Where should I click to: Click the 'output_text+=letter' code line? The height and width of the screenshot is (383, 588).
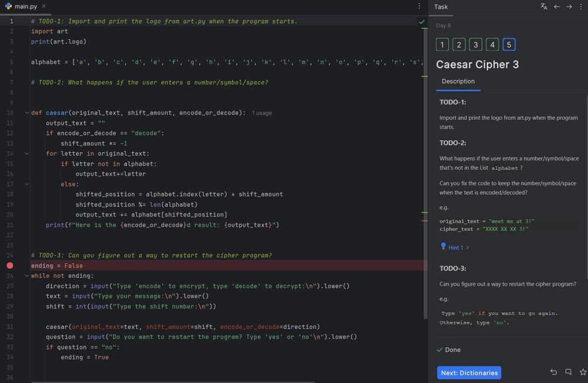[111, 174]
